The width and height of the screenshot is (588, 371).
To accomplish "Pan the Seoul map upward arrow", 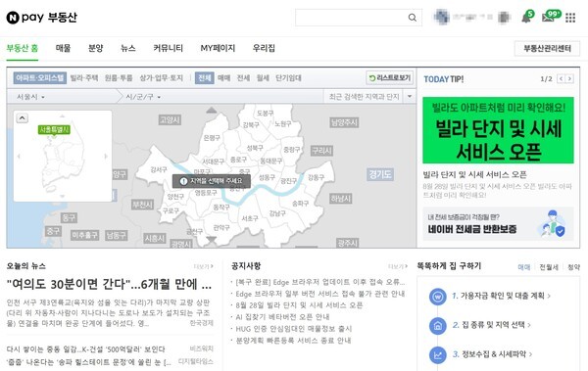I will [x=212, y=110].
